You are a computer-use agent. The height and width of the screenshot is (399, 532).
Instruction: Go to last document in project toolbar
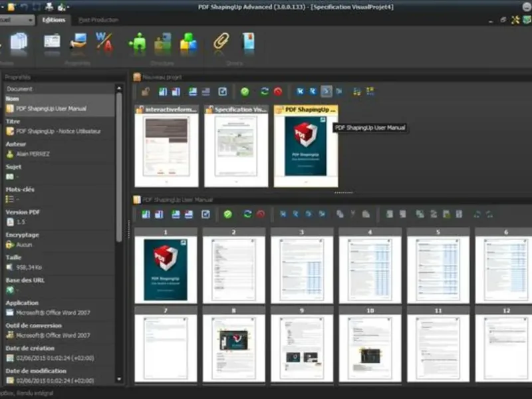pyautogui.click(x=339, y=91)
